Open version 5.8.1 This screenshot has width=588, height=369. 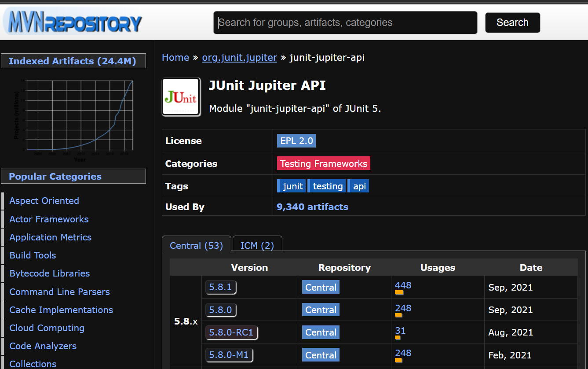(x=221, y=287)
